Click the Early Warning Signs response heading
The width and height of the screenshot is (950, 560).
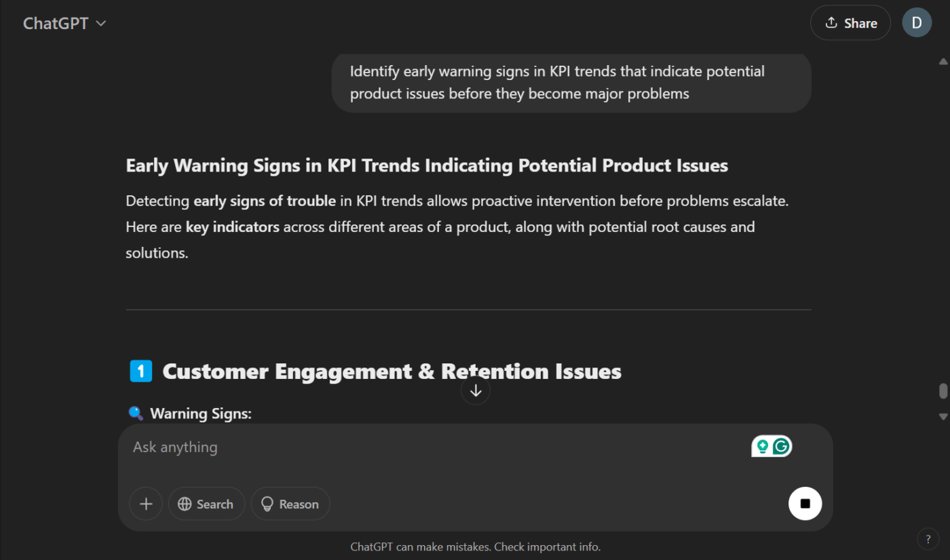click(427, 165)
